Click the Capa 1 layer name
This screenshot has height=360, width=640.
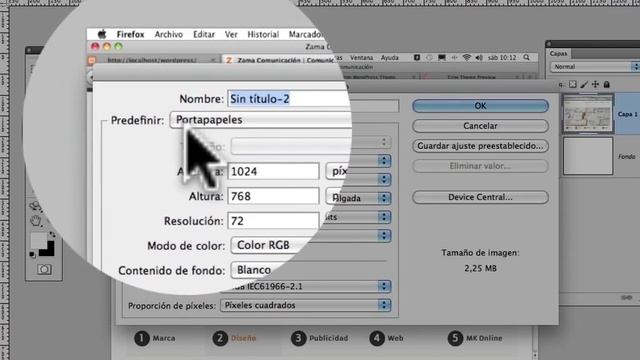[x=627, y=114]
